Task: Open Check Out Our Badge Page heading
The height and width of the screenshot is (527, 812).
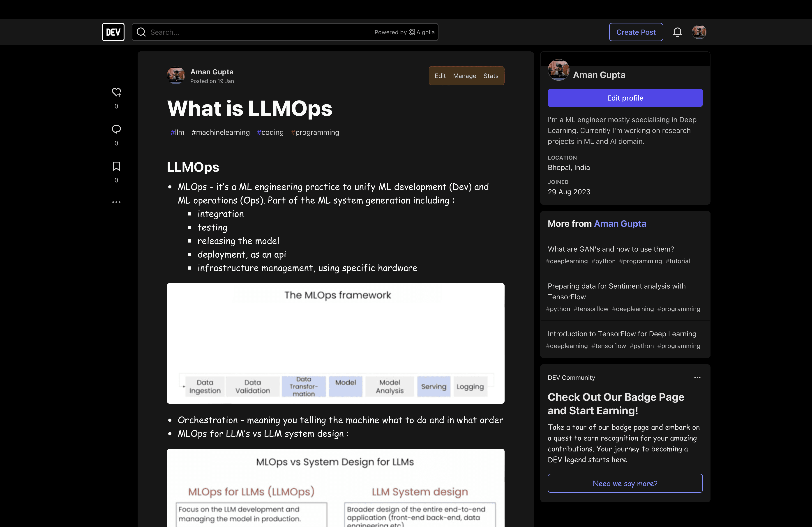Action: pyautogui.click(x=616, y=404)
